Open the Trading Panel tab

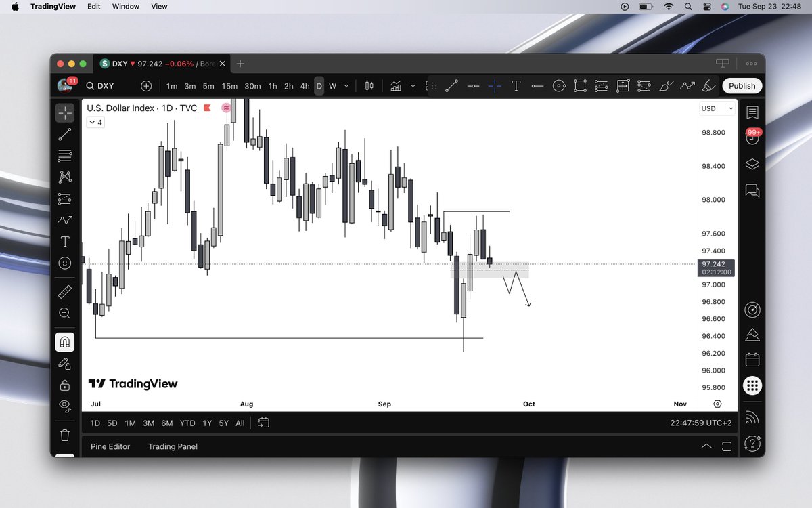coord(173,446)
